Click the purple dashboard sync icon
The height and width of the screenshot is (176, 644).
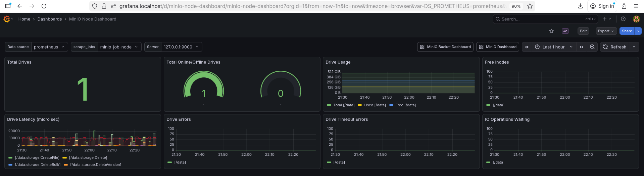(565, 31)
